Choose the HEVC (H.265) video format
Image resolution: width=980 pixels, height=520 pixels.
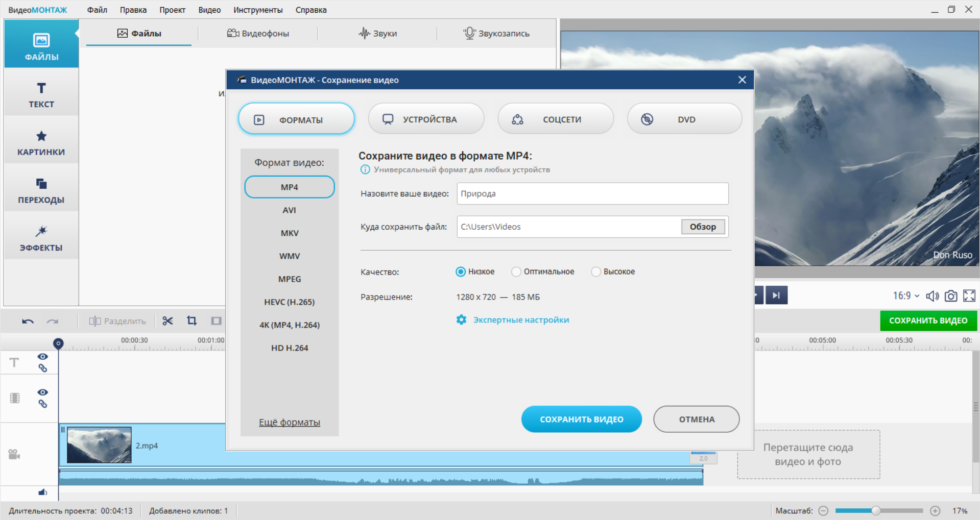290,302
